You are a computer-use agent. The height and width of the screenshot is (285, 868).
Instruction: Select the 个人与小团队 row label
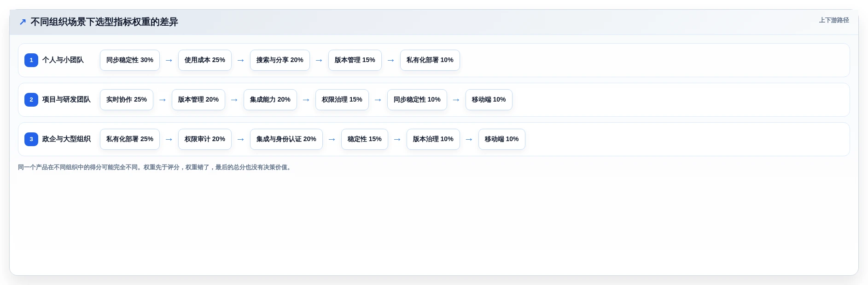[63, 60]
